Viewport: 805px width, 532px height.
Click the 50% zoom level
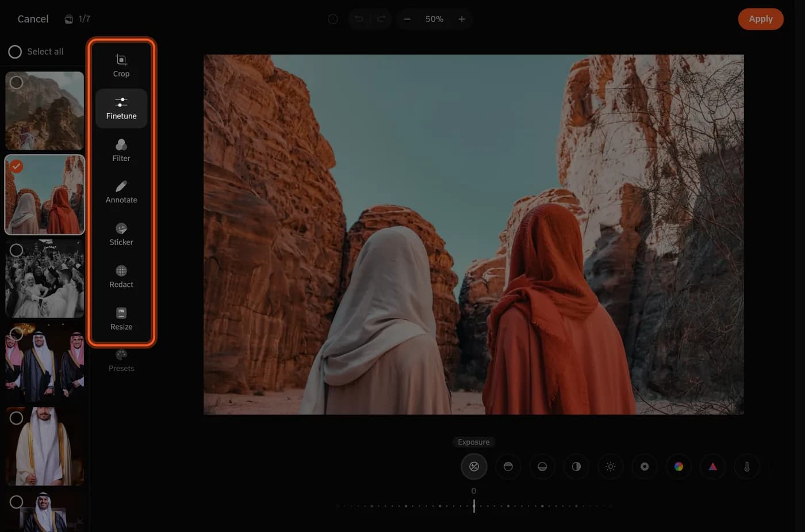tap(434, 19)
